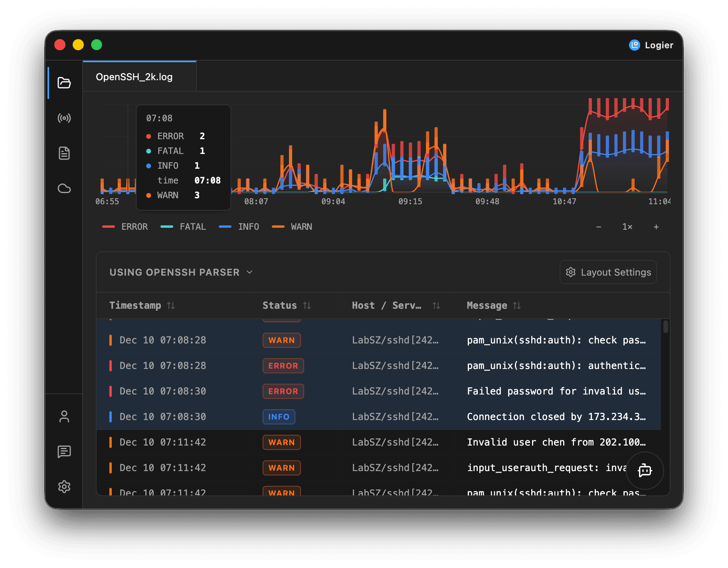728x568 pixels.
Task: Select the 'Invalid user chen from 202.100…' message
Action: 556,442
